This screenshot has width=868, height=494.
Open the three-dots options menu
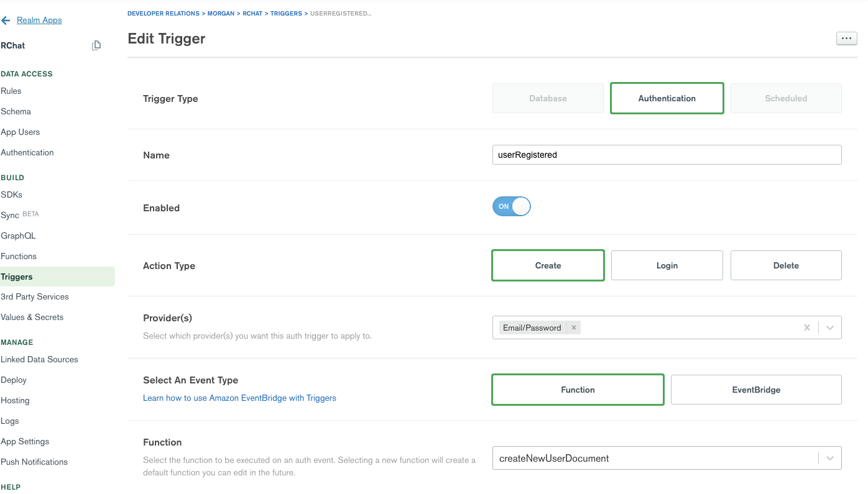point(846,39)
